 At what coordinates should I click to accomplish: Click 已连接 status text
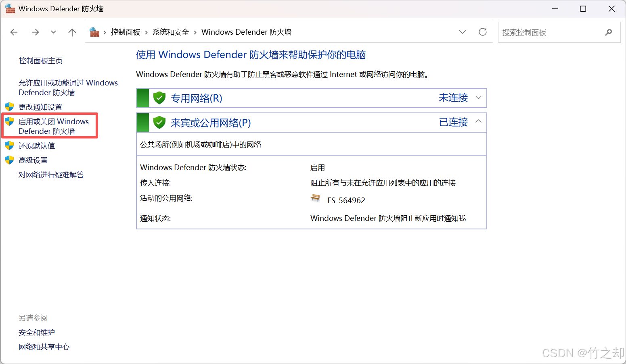pyautogui.click(x=453, y=122)
